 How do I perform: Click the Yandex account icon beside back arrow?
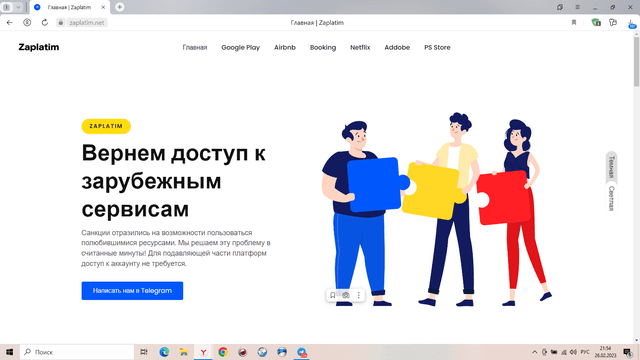coord(27,22)
